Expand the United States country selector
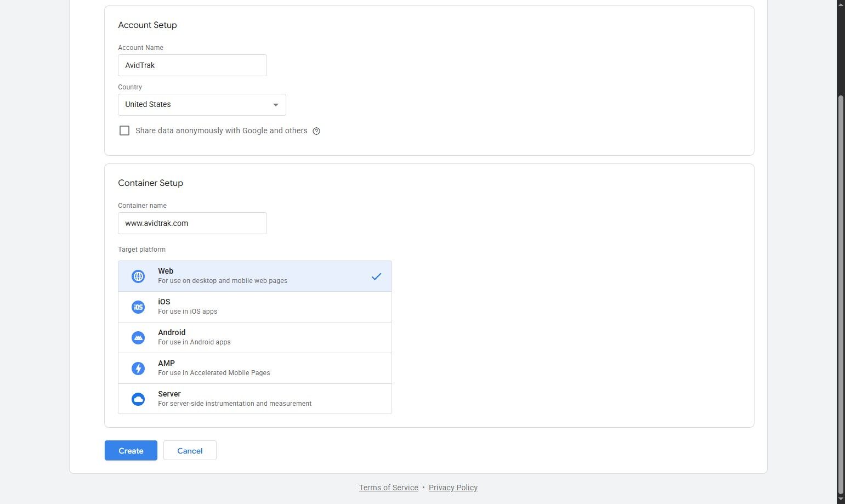 coord(201,104)
